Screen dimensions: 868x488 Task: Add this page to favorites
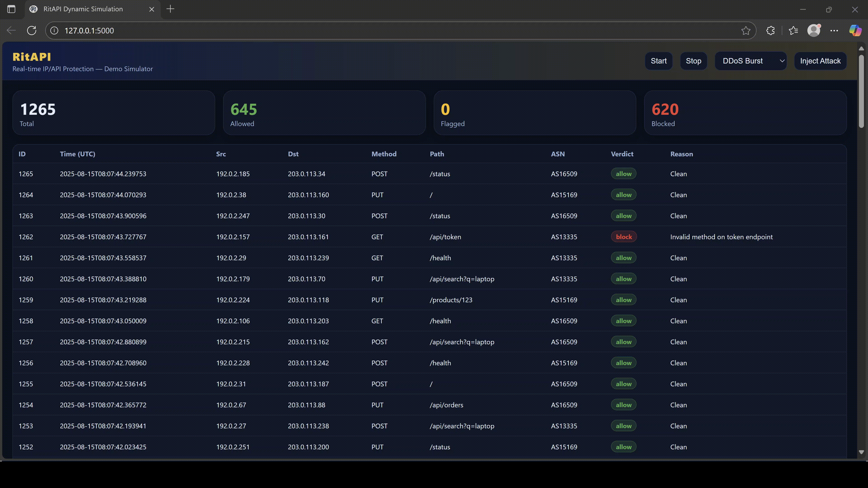click(746, 30)
